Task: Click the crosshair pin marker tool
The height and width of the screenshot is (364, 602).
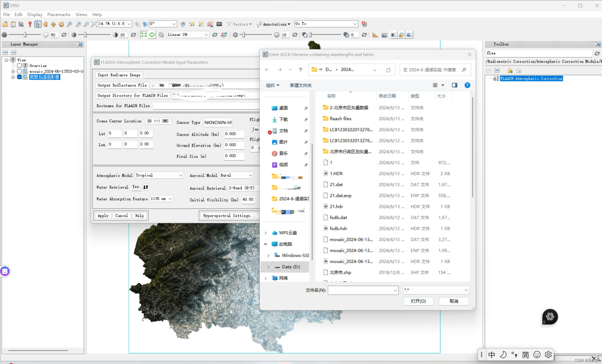Action: [x=30, y=24]
